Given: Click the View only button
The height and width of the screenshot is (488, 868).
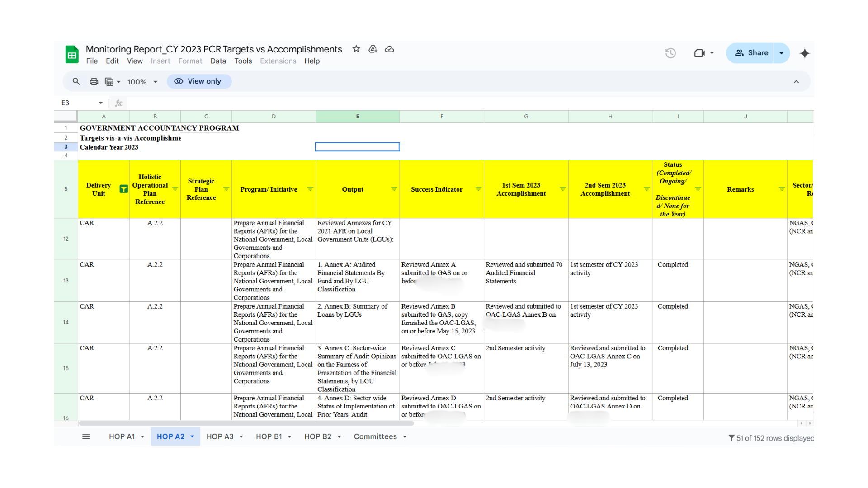Looking at the screenshot, I should coord(199,81).
